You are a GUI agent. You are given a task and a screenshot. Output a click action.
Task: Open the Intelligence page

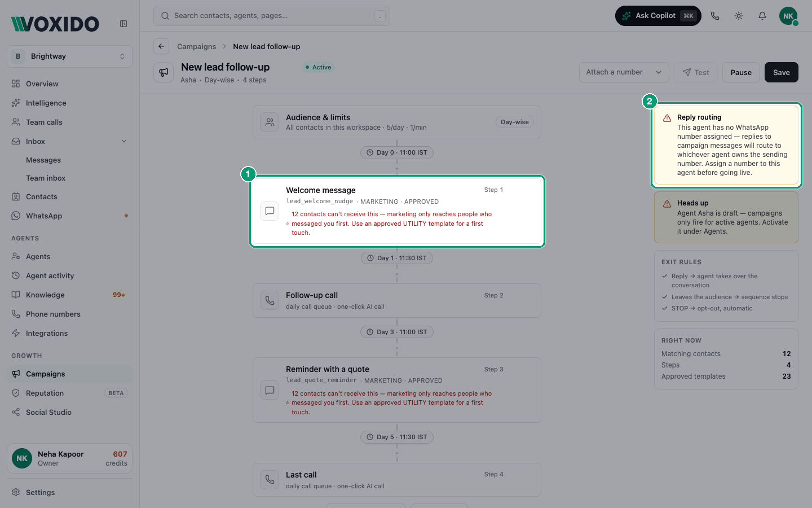69,103
